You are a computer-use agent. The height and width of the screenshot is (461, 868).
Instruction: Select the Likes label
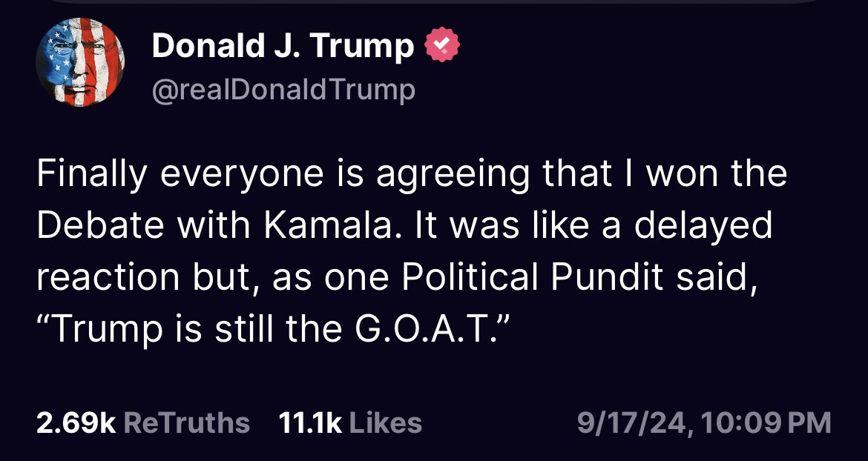point(384,422)
